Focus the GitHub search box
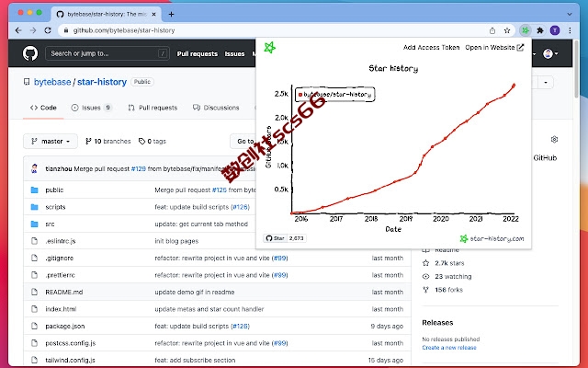 tap(107, 53)
